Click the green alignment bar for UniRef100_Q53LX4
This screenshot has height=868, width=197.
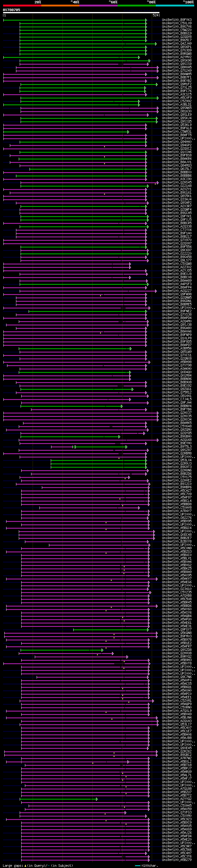coord(99,460)
